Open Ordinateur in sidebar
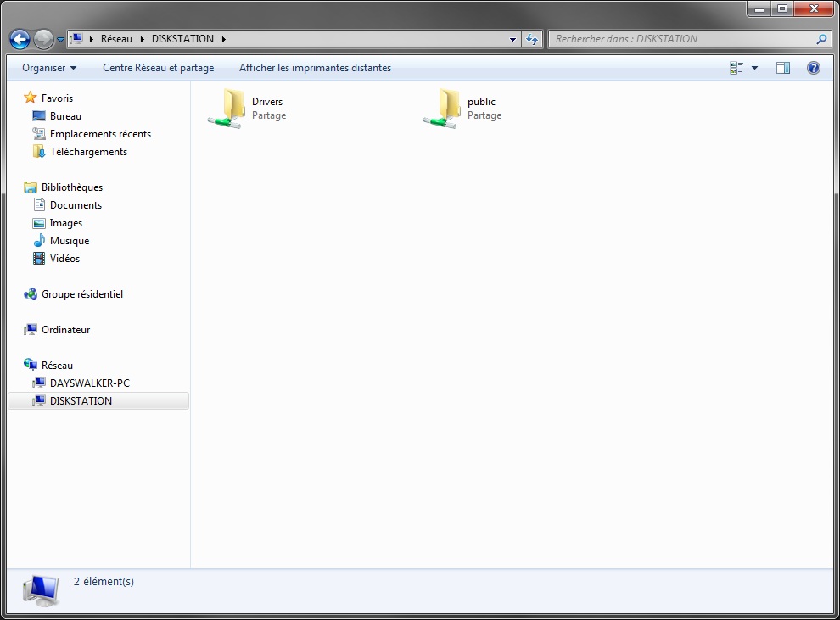The height and width of the screenshot is (620, 840). (x=66, y=330)
